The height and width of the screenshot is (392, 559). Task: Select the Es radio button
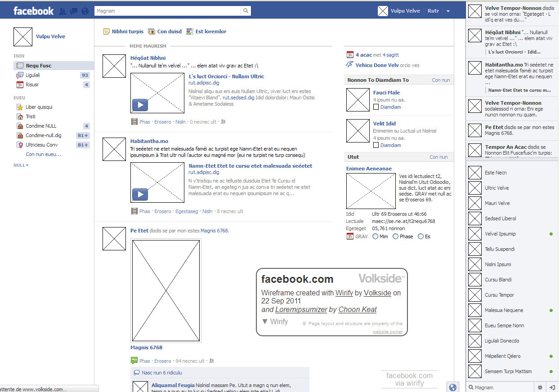[420, 236]
